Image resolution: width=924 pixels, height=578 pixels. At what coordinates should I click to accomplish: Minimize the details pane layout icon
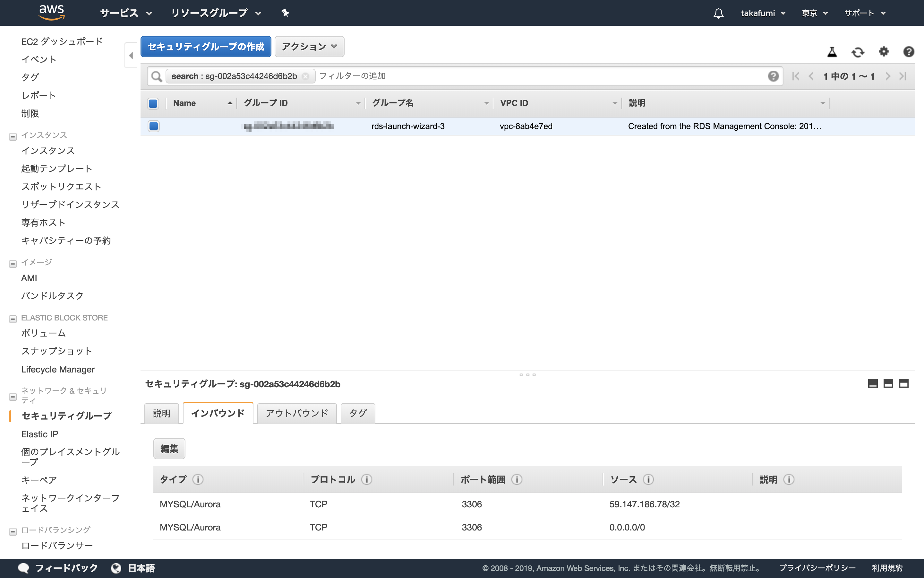click(x=873, y=383)
